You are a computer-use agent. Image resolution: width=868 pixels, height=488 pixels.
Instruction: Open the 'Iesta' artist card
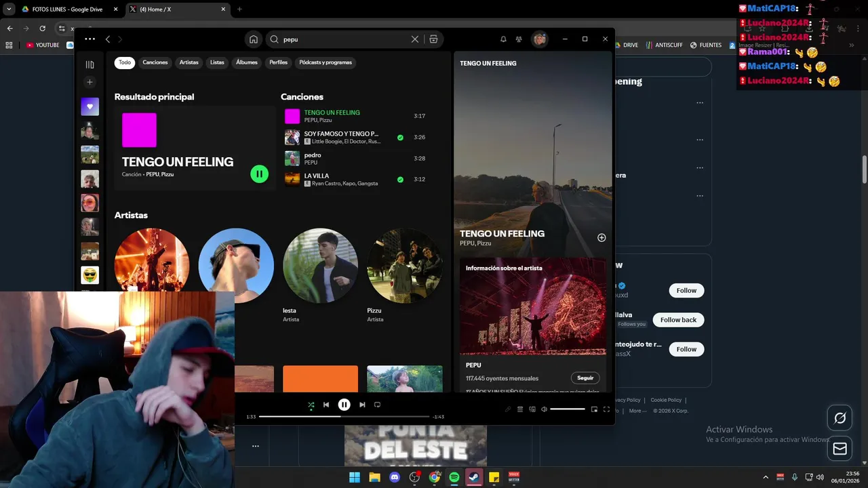tap(320, 277)
